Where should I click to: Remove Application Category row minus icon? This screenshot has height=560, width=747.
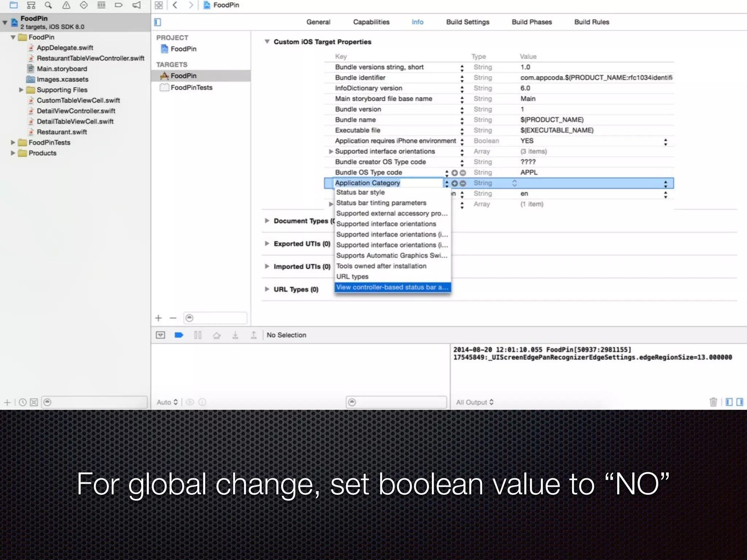(463, 183)
